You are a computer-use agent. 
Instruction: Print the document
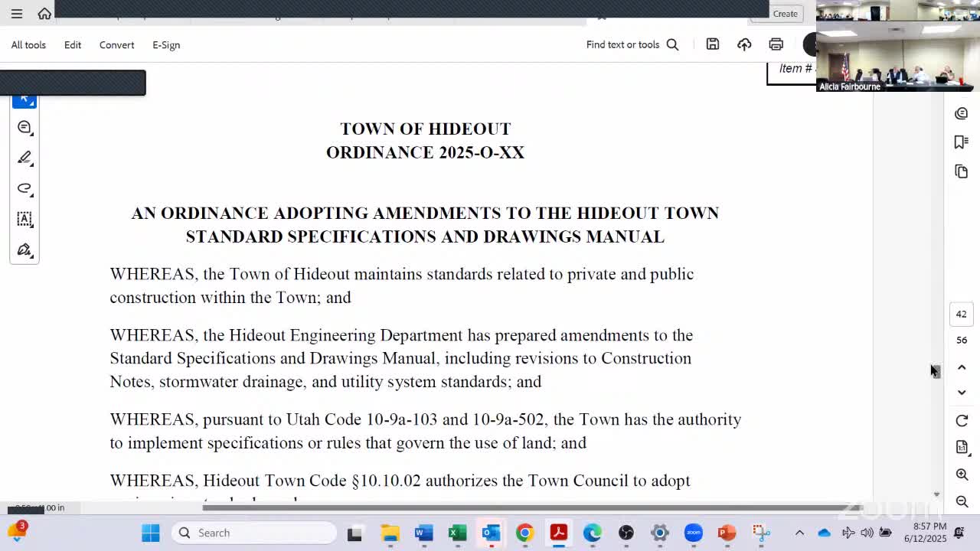point(776,44)
